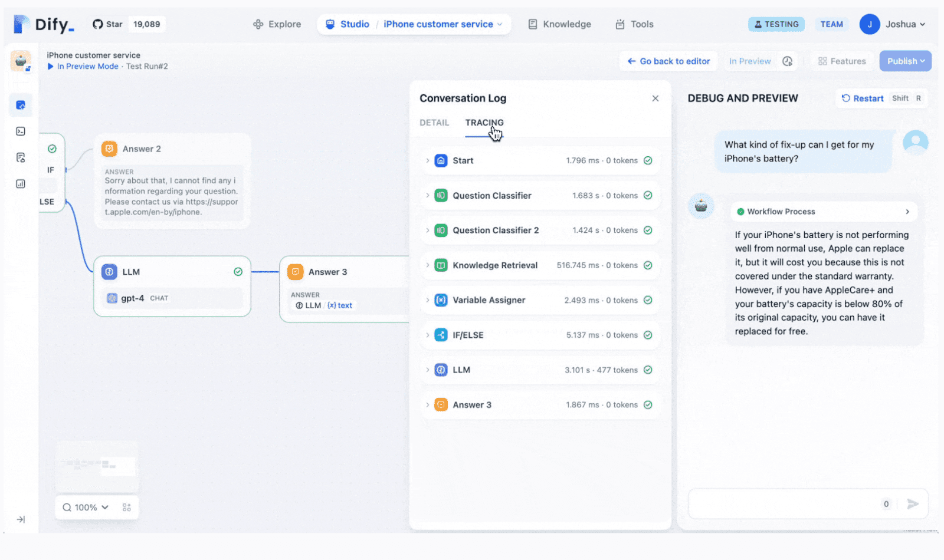Screen dimensions: 944x560
Task: Close the Conversation Log panel
Action: (655, 98)
